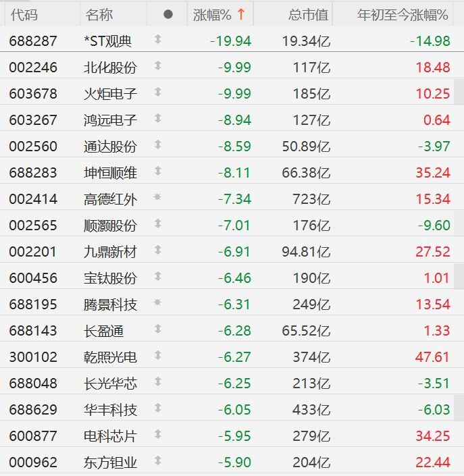Open stock name 九鼎新材
Image resolution: width=464 pixels, height=476 pixels.
pyautogui.click(x=111, y=252)
